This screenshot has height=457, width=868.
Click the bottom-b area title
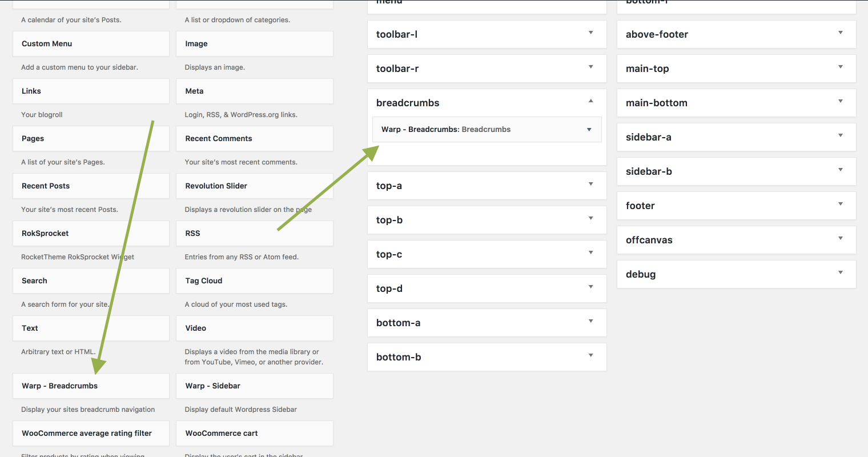(x=399, y=357)
